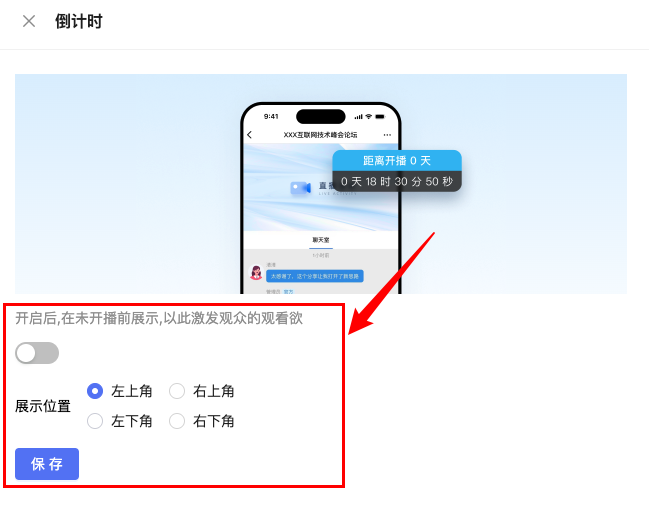
Task: Click the blue chat message bubble
Action: (x=315, y=276)
